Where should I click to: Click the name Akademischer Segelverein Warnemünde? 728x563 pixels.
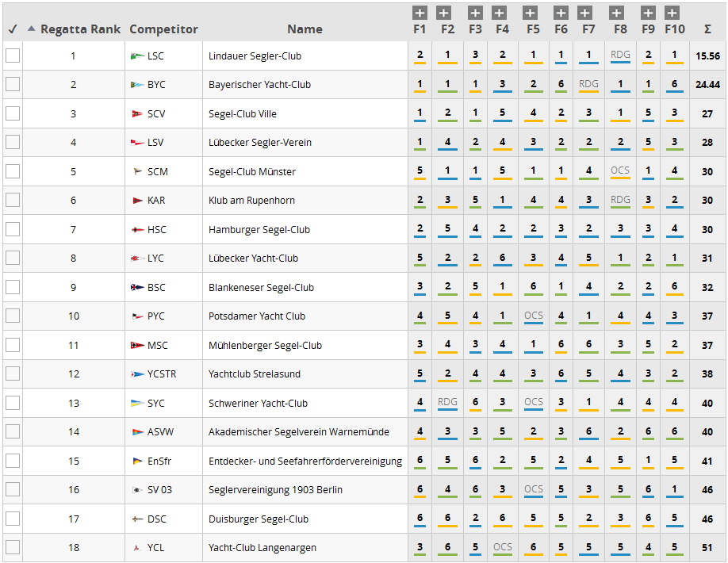(298, 432)
